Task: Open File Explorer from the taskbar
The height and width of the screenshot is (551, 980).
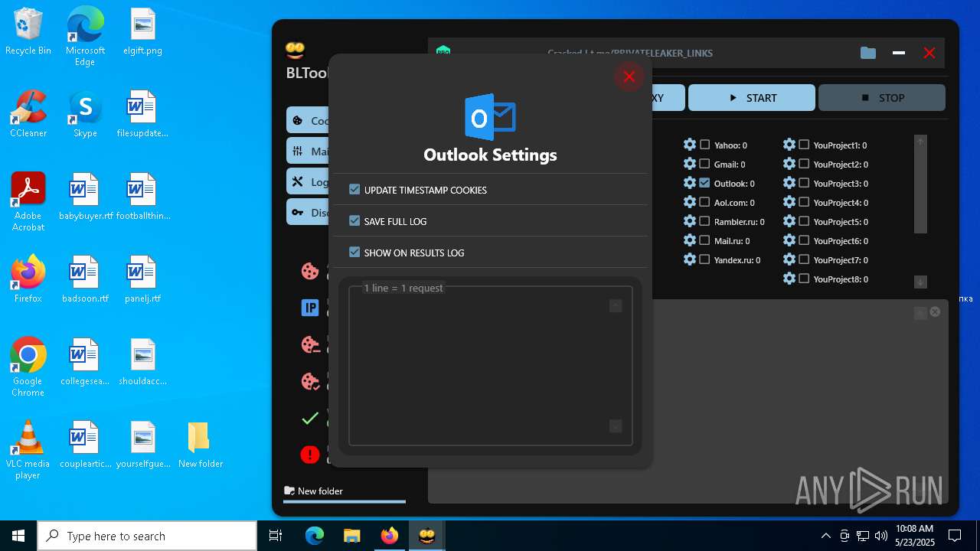Action: click(x=352, y=536)
